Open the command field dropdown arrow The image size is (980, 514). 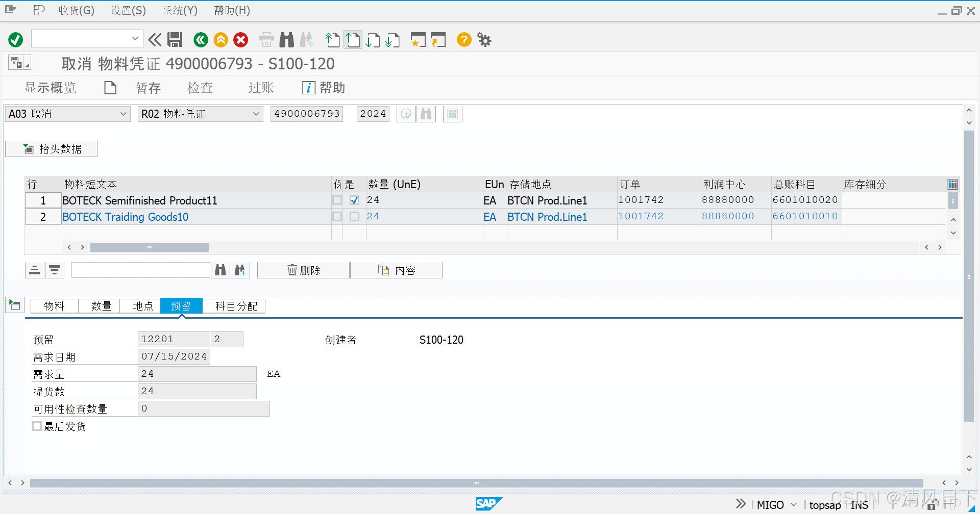tap(135, 39)
